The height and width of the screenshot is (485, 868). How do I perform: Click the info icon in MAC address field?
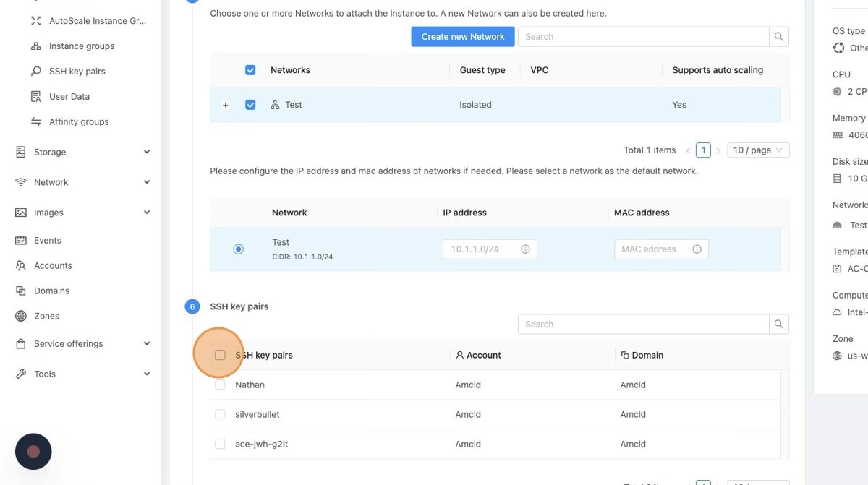(697, 249)
